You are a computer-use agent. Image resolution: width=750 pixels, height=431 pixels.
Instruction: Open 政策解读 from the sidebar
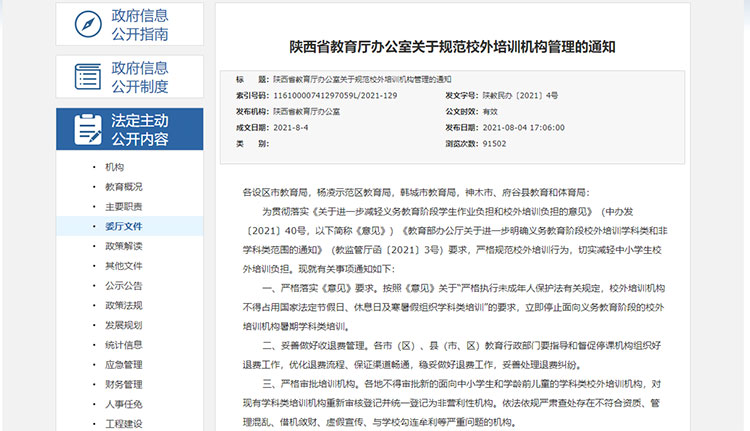click(123, 246)
